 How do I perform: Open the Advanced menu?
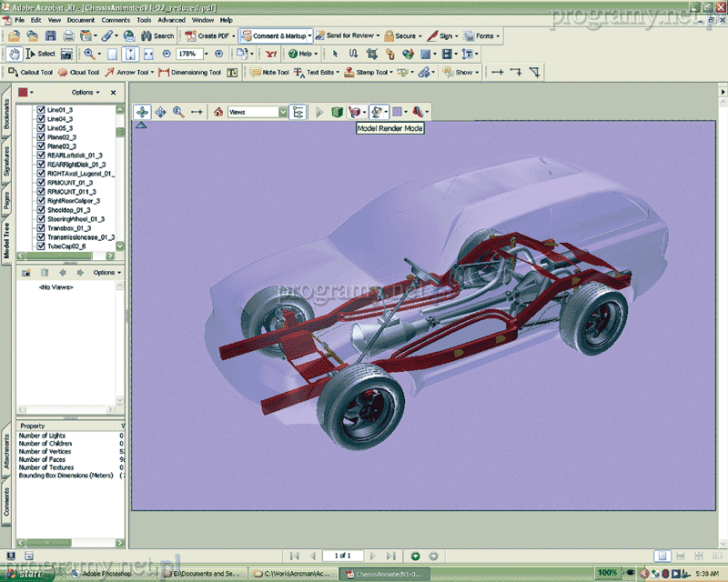click(x=171, y=19)
